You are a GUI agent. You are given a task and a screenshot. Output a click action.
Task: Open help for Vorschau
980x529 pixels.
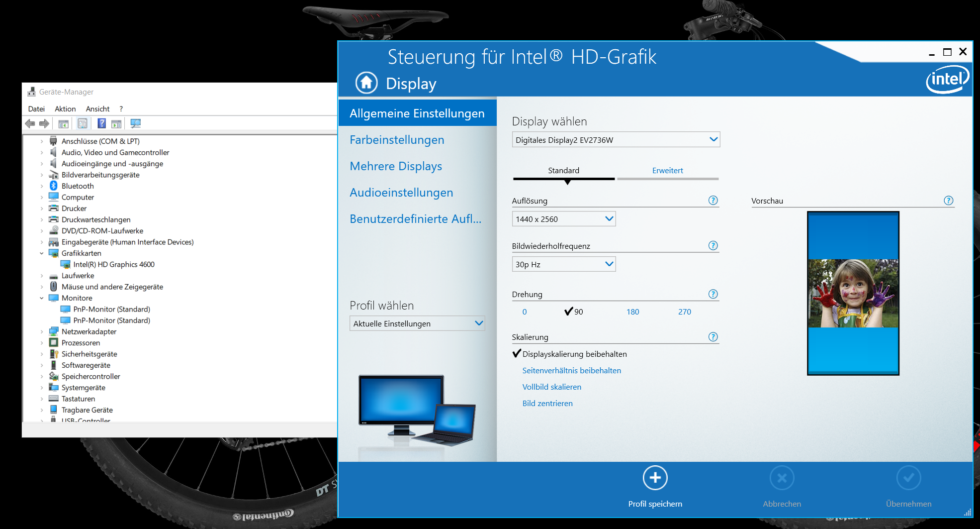(949, 200)
